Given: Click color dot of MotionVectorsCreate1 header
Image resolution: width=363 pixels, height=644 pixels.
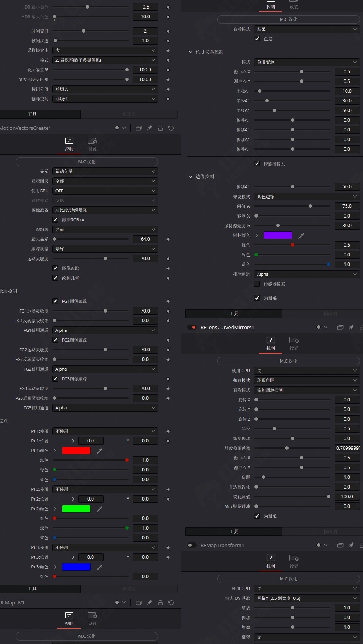Looking at the screenshot, I should point(117,128).
